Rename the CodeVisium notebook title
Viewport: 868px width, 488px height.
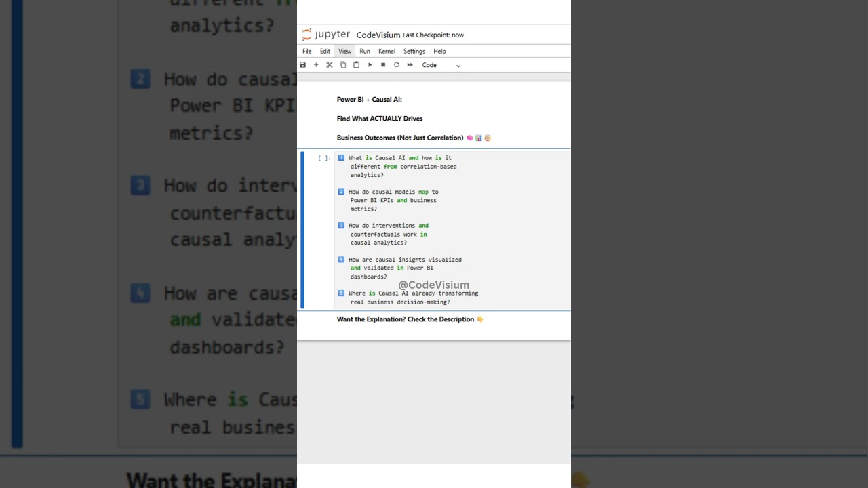(378, 35)
